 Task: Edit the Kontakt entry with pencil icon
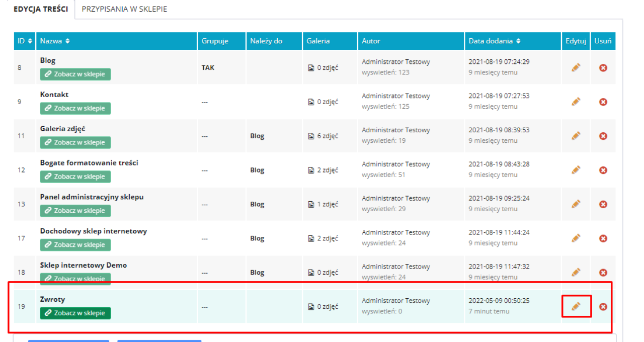tap(576, 102)
